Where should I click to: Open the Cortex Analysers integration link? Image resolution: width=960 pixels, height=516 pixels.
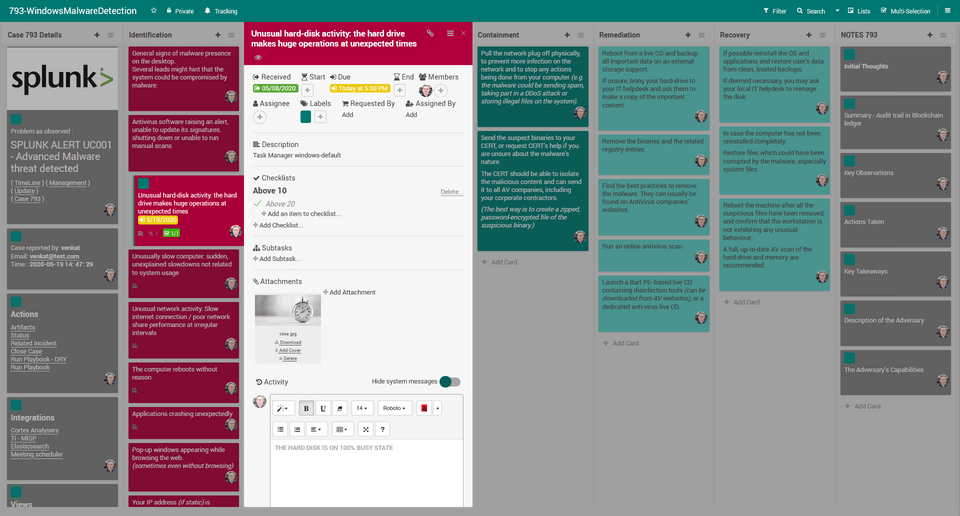[34, 430]
